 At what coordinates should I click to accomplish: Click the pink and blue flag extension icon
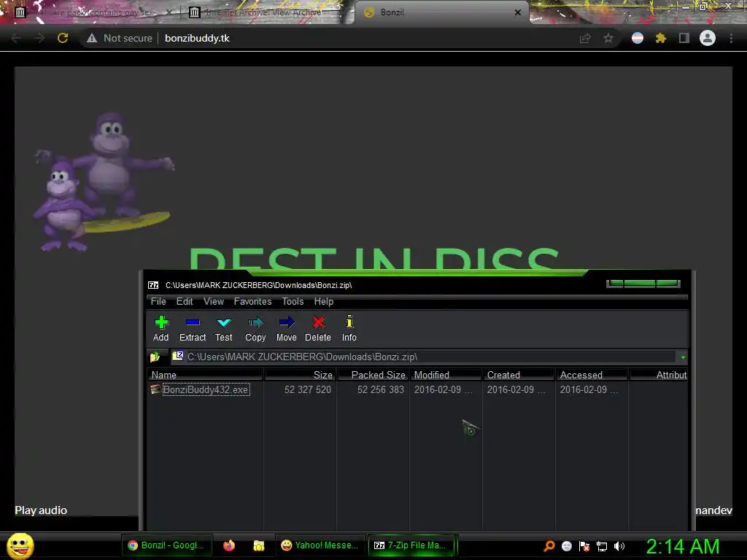point(638,38)
